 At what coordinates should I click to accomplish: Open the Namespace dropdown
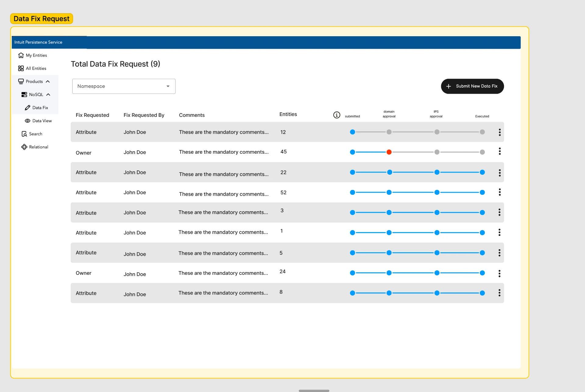click(x=124, y=86)
